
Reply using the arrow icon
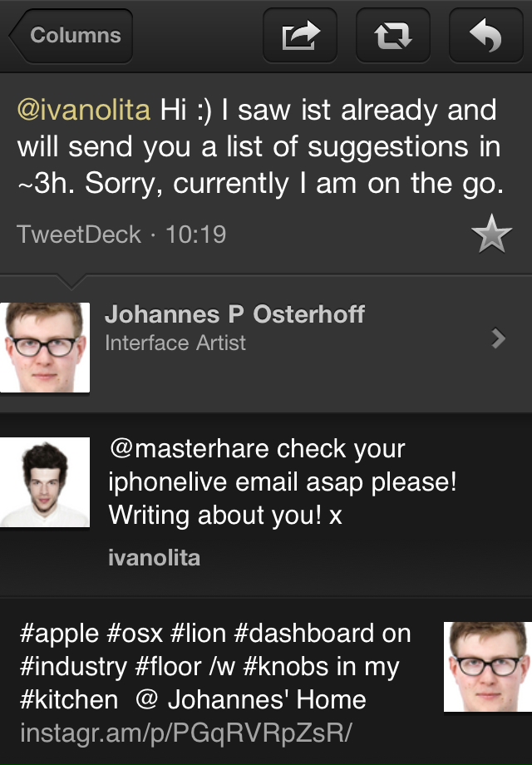coord(485,37)
